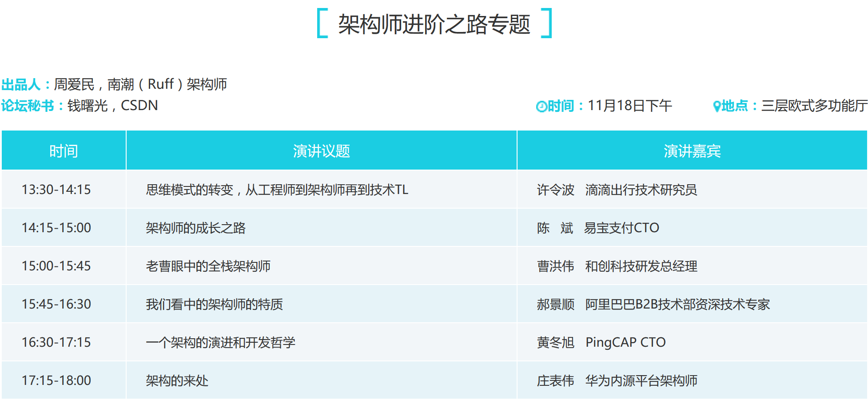
Task: Click topic 我们看中的架构师的特质
Action: click(215, 304)
